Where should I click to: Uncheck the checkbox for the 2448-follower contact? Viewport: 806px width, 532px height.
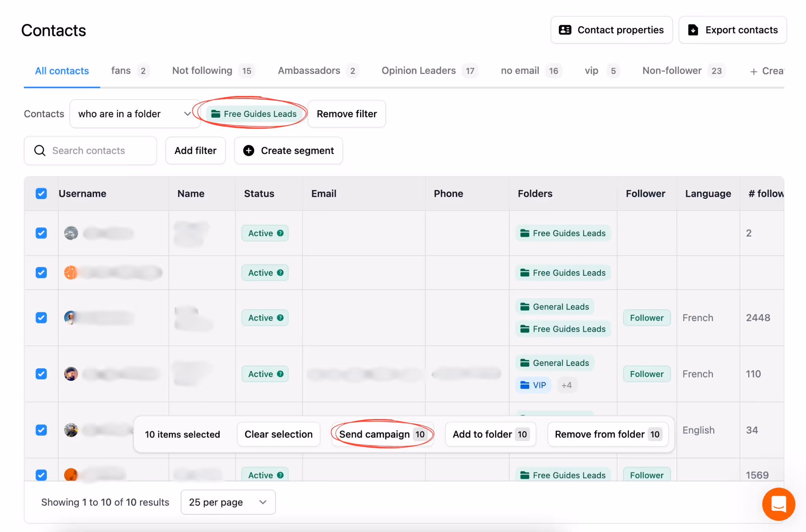[x=41, y=318]
